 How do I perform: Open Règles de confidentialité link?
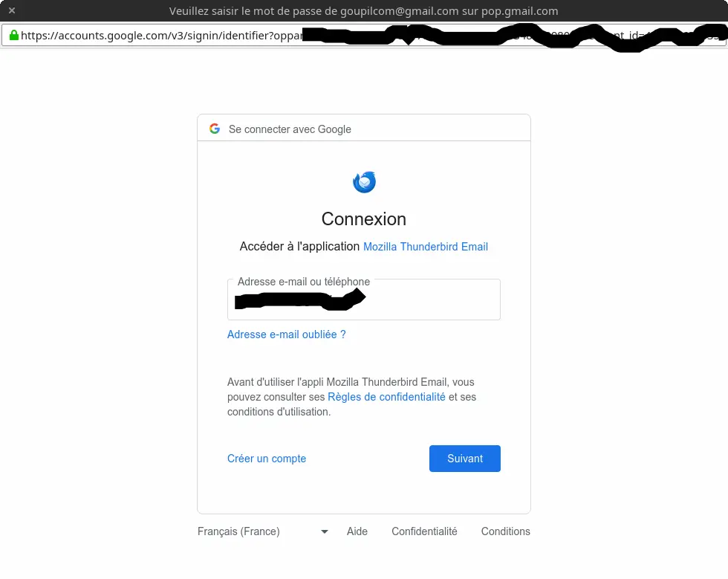coord(386,397)
